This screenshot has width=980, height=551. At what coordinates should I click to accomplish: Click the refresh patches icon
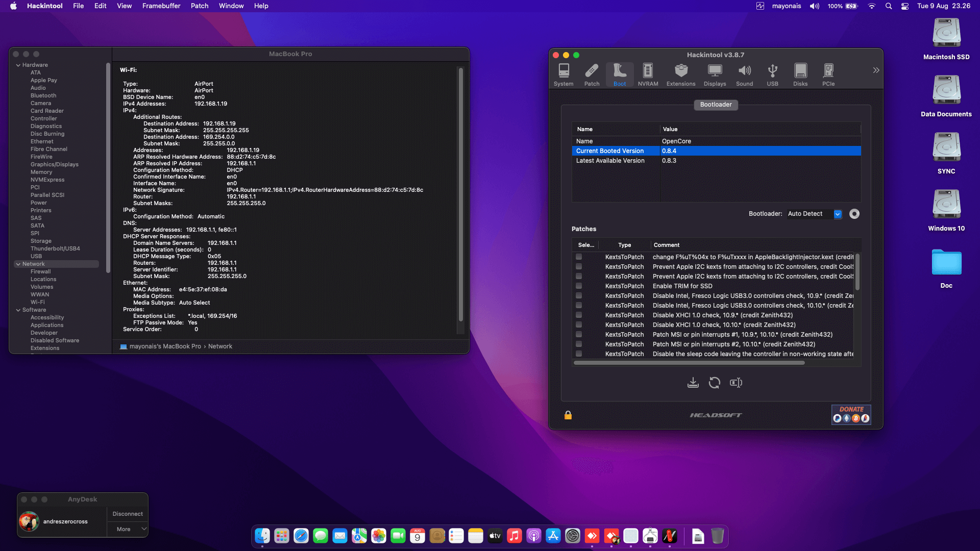point(714,383)
